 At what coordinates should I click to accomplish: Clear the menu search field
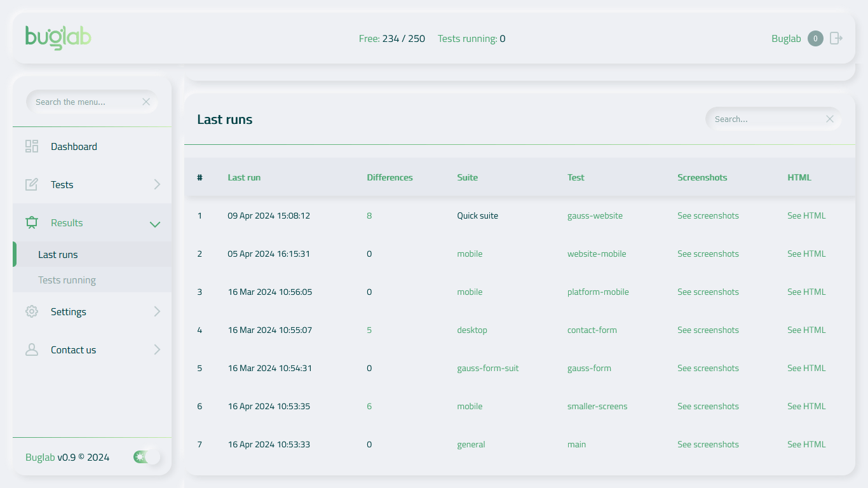pos(146,102)
